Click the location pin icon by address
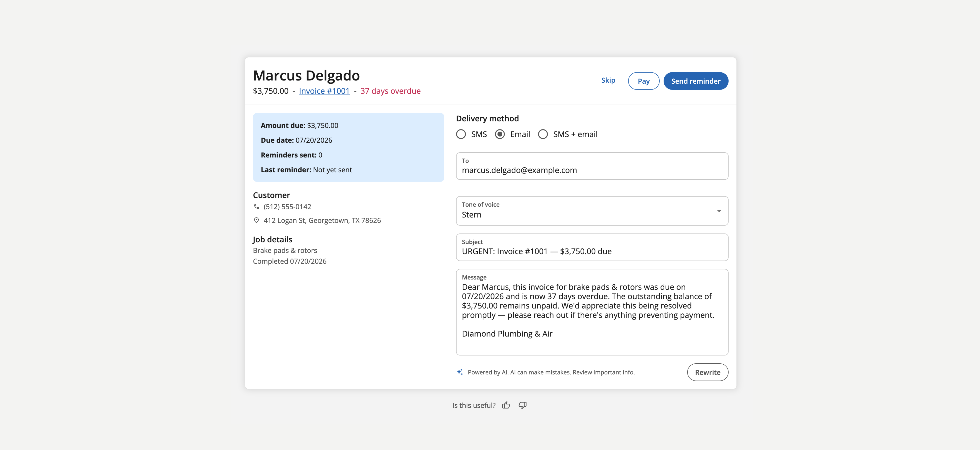Image resolution: width=980 pixels, height=450 pixels. tap(256, 220)
